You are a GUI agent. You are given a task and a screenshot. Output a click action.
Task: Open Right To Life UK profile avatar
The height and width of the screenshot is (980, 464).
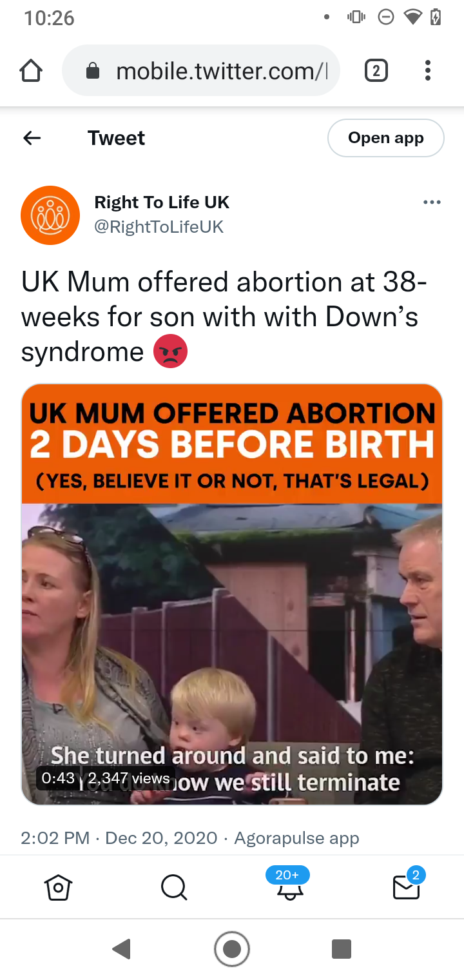50,215
